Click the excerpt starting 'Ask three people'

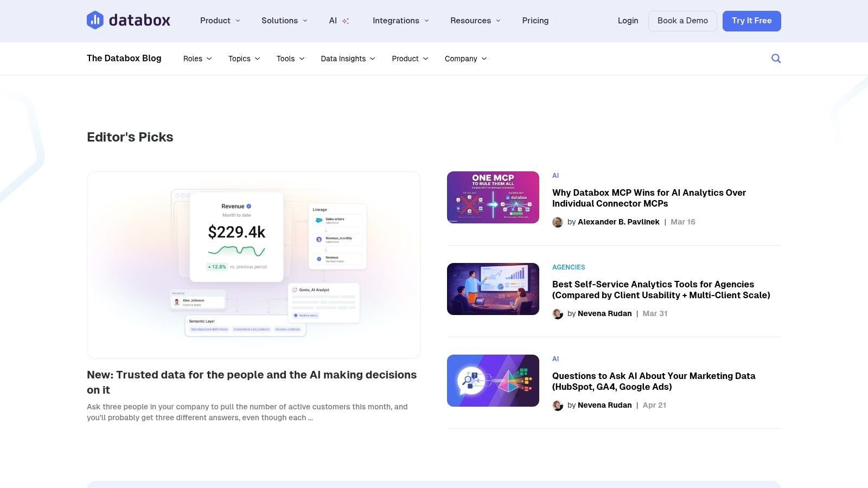(x=247, y=412)
